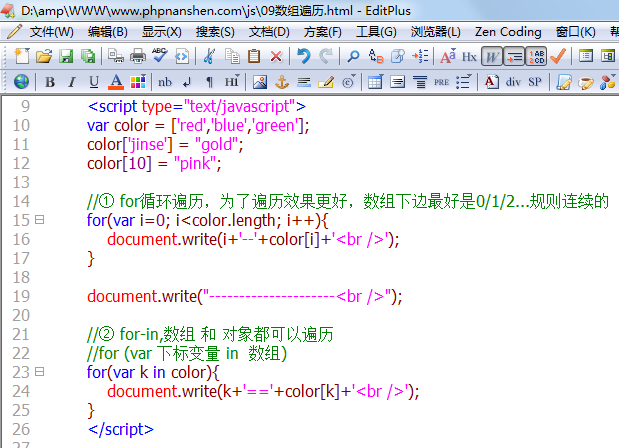Open the list tag dropdown

point(464,82)
